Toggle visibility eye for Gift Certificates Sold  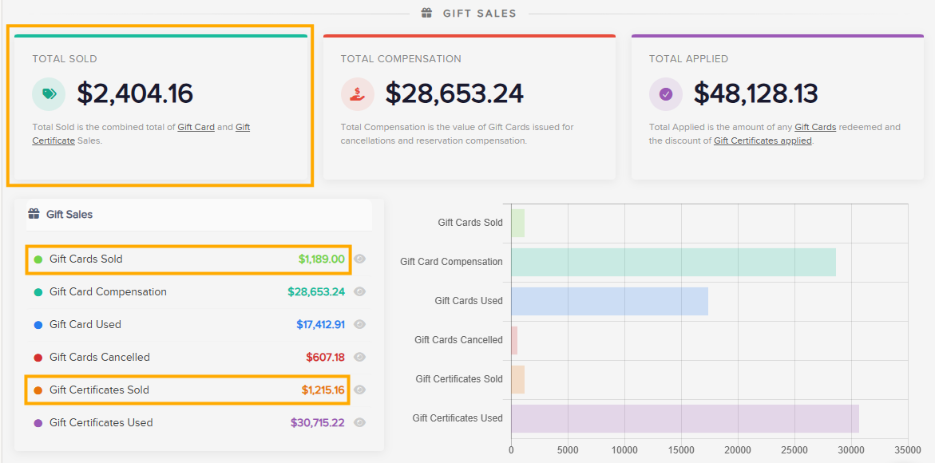coord(359,390)
